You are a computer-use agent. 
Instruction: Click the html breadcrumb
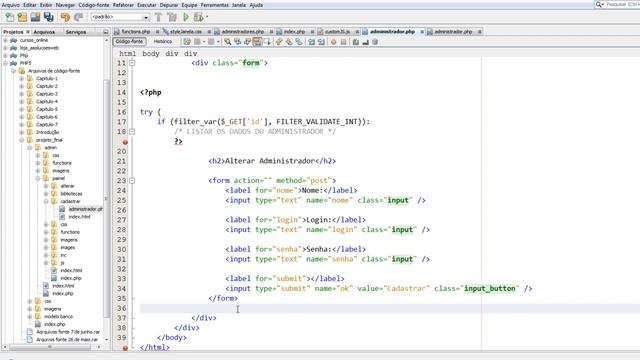pos(127,53)
